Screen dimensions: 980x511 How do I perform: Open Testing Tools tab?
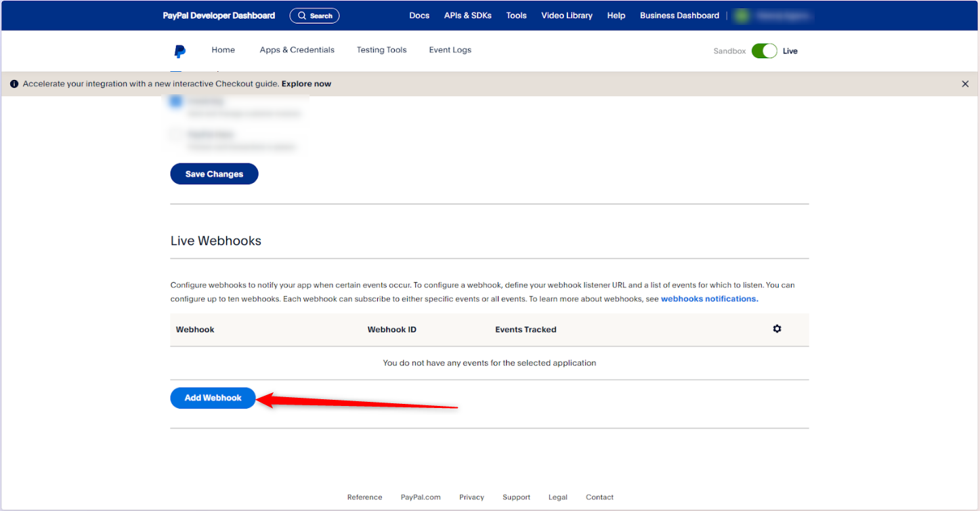382,50
